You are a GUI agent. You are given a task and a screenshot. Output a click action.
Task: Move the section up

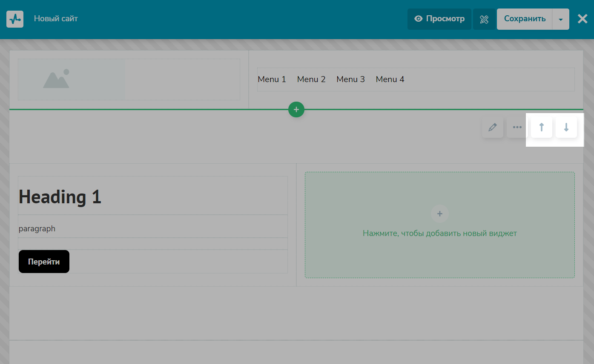click(x=542, y=127)
